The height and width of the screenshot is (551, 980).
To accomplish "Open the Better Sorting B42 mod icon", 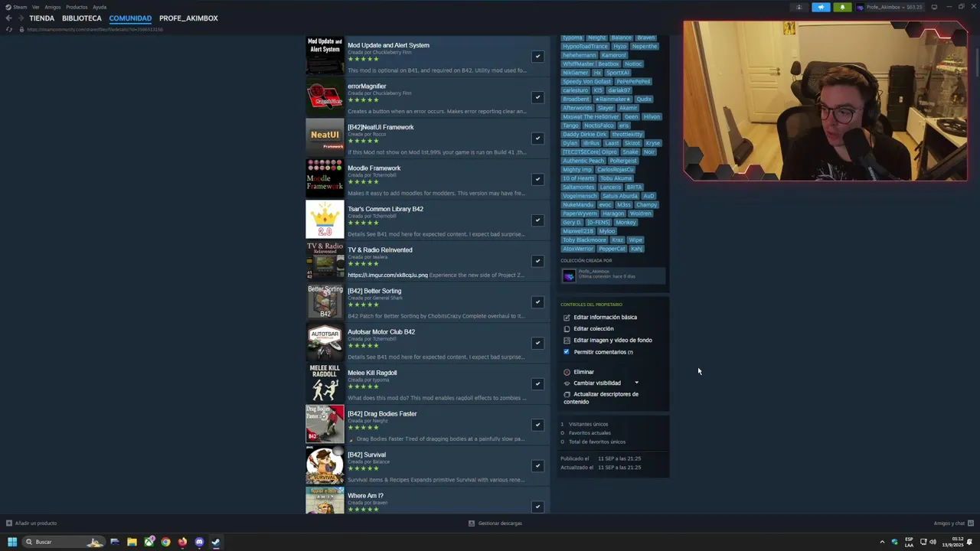I will (x=325, y=302).
